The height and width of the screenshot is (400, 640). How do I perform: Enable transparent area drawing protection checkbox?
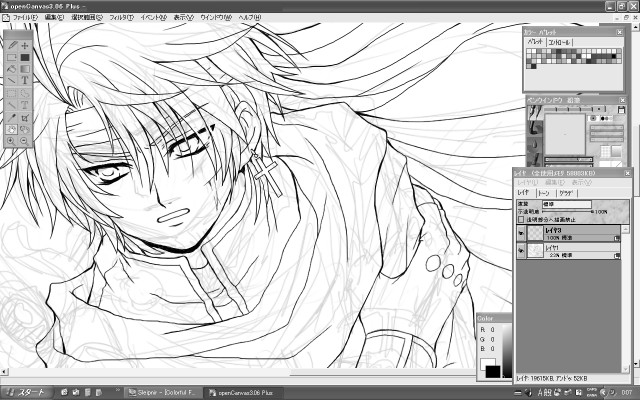pyautogui.click(x=521, y=220)
